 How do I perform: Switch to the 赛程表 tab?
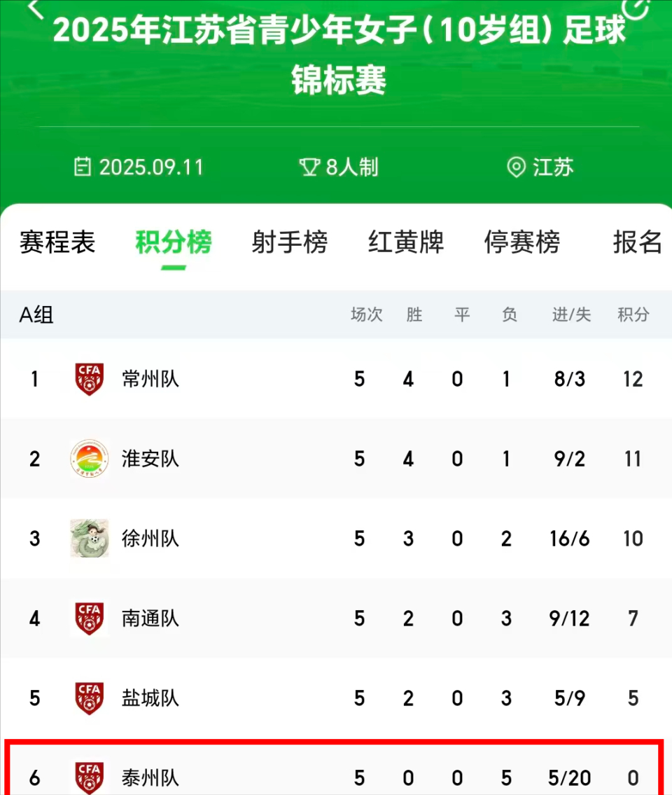57,242
